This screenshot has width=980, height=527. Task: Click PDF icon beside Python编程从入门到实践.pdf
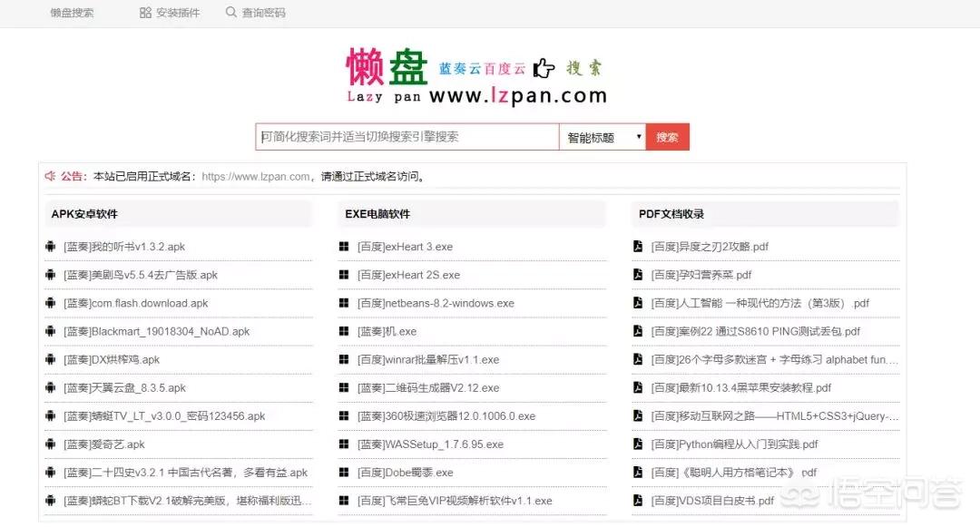[638, 444]
